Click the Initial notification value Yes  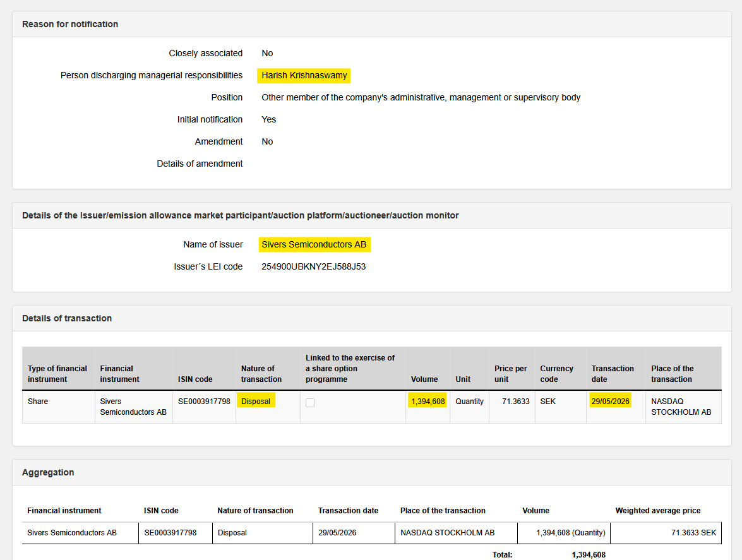pos(269,120)
